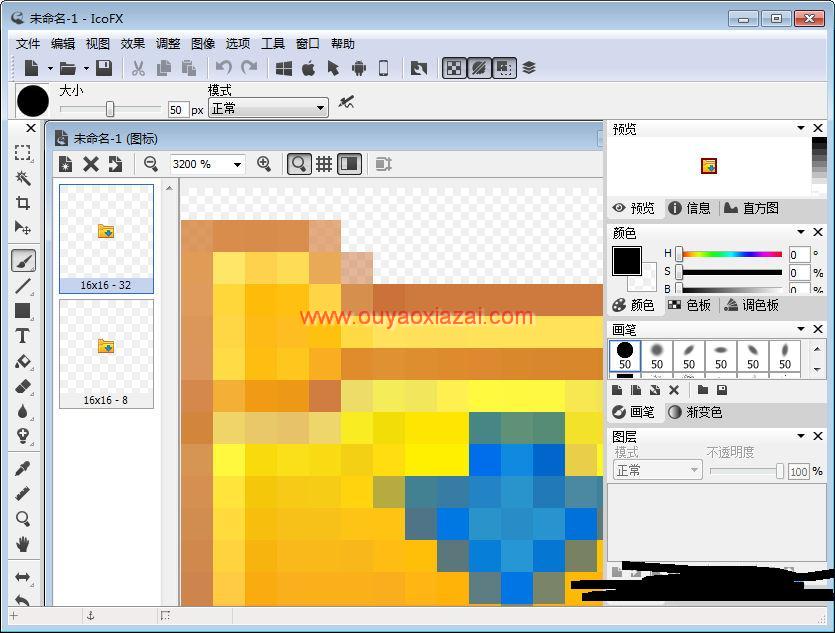Screen dimensions: 835x633
Task: Create Apple Mac icon from image
Action: pos(308,68)
